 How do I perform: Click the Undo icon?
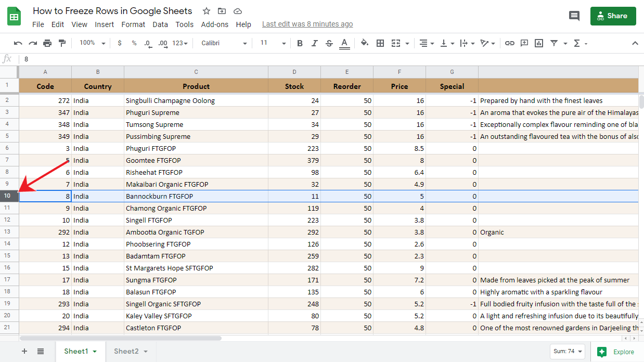click(x=18, y=43)
